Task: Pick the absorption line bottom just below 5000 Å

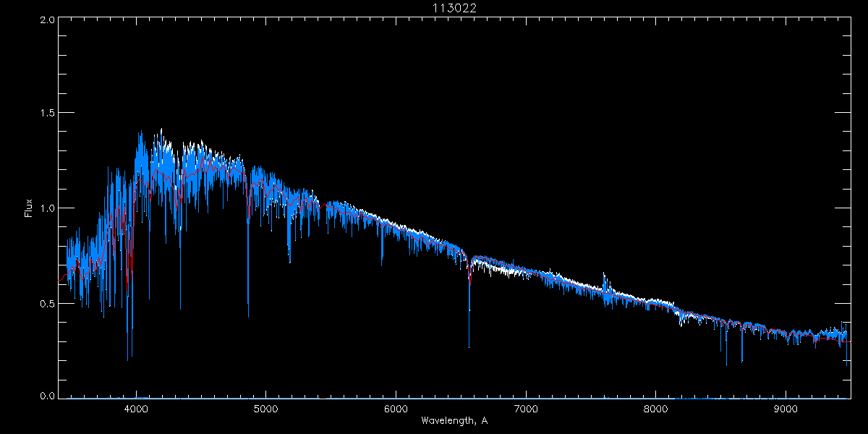Action: pyautogui.click(x=248, y=311)
